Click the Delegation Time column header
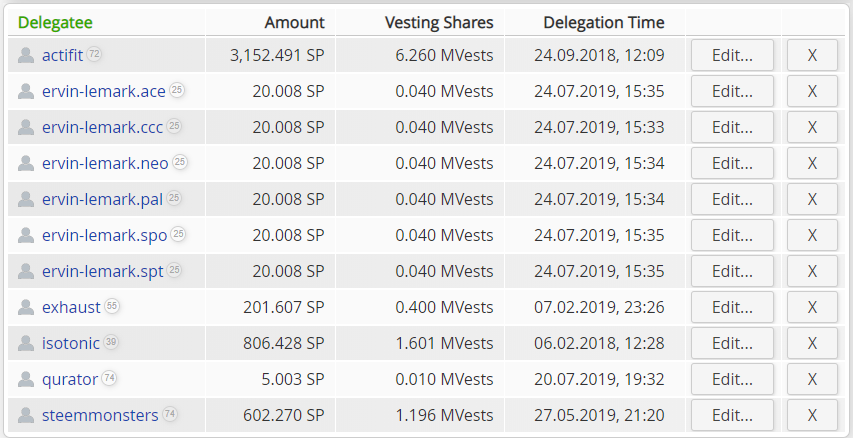This screenshot has width=853, height=438. [603, 22]
